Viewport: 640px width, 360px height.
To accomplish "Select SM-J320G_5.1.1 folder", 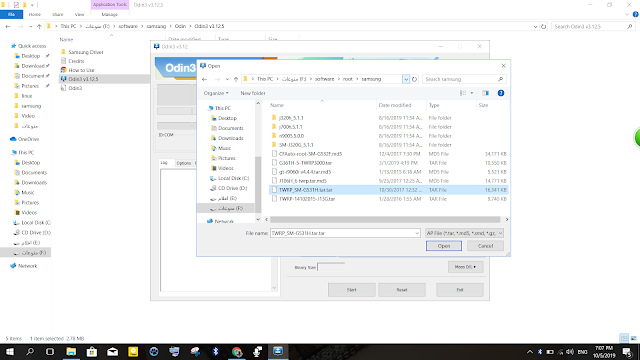I will [x=296, y=145].
